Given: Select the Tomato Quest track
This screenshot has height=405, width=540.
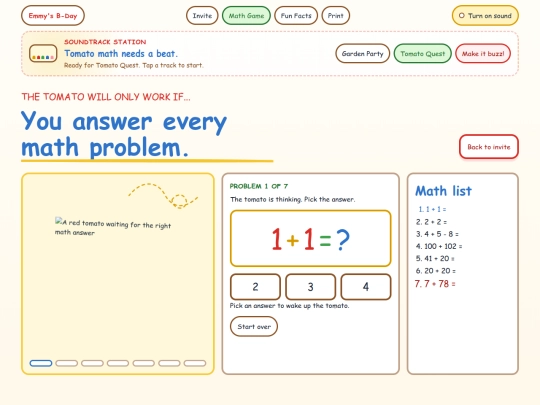Looking at the screenshot, I should click(x=423, y=54).
